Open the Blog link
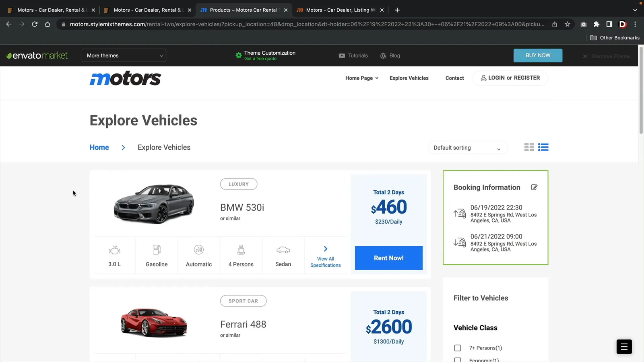This screenshot has width=644, height=362. pyautogui.click(x=390, y=56)
